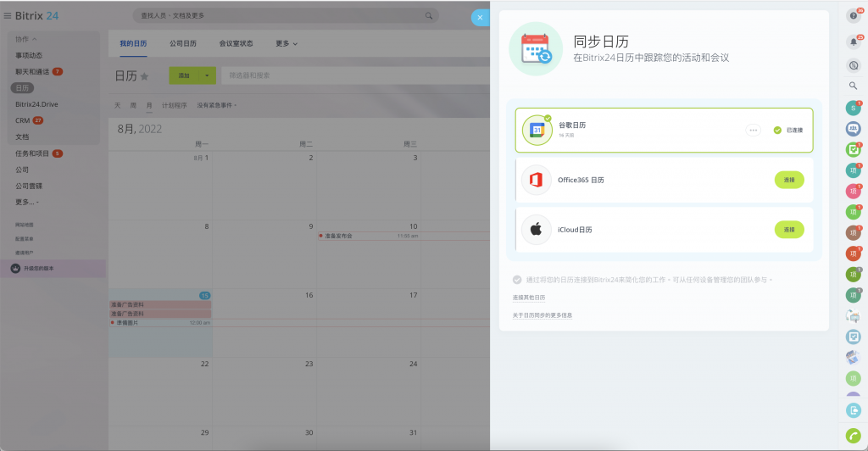The width and height of the screenshot is (868, 451).
Task: Open the Sitemap link in sidebar
Action: [25, 225]
